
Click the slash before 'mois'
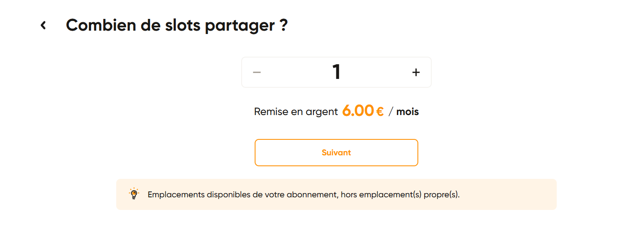click(391, 112)
